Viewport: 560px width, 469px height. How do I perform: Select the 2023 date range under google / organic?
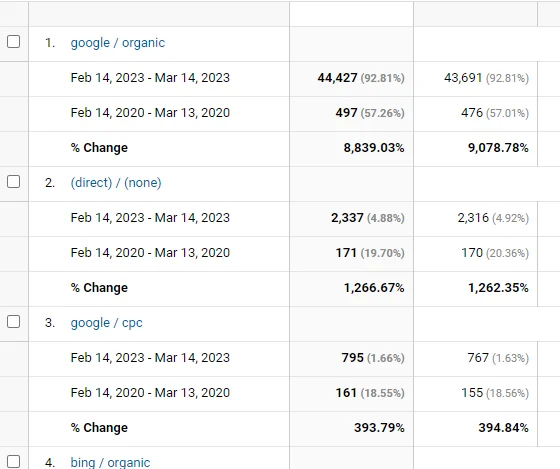click(x=150, y=78)
